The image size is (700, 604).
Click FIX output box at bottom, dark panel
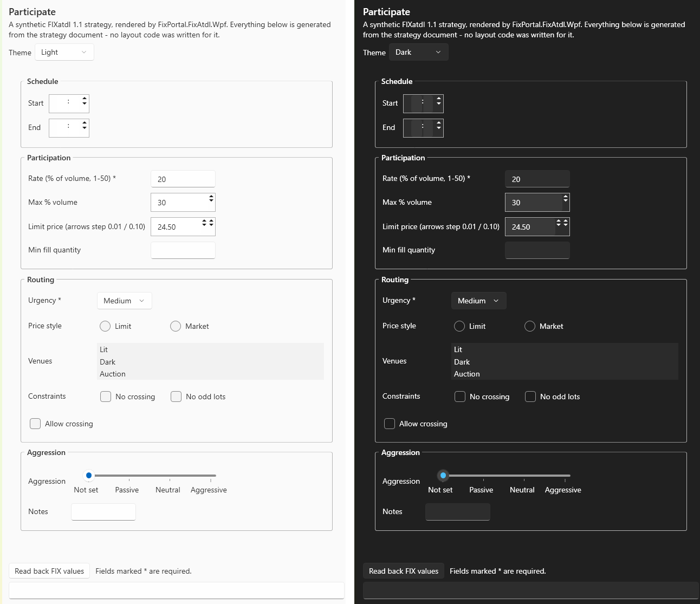tap(531, 590)
